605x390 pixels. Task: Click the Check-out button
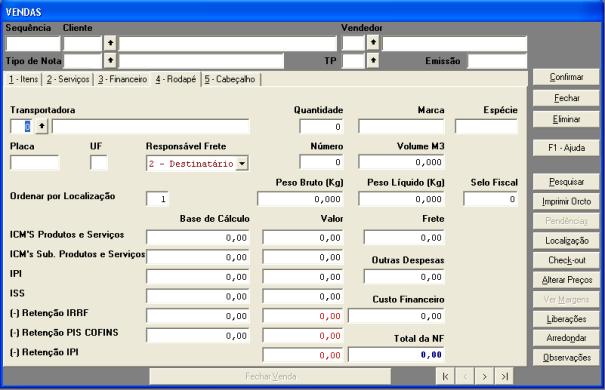point(566,260)
